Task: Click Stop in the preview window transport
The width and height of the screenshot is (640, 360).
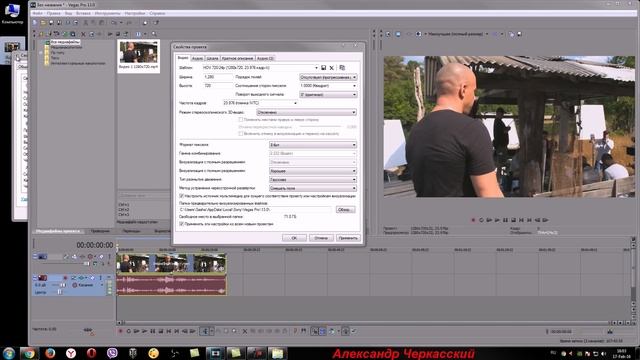Action: 513,220
